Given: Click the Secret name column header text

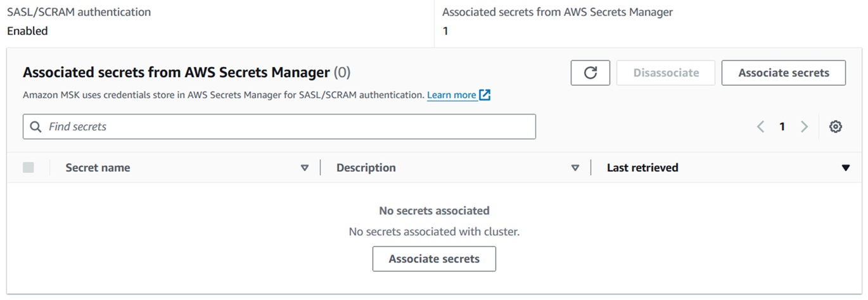Looking at the screenshot, I should [98, 168].
